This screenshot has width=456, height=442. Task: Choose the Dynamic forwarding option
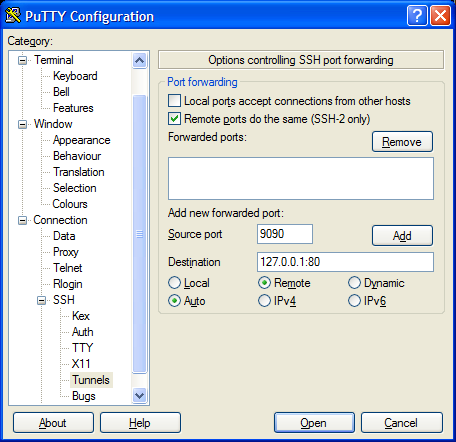[354, 283]
